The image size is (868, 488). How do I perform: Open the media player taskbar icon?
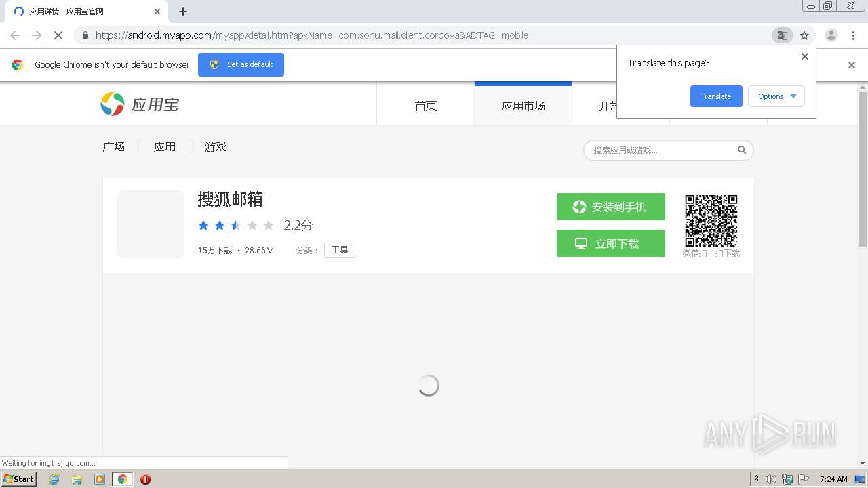[x=100, y=479]
